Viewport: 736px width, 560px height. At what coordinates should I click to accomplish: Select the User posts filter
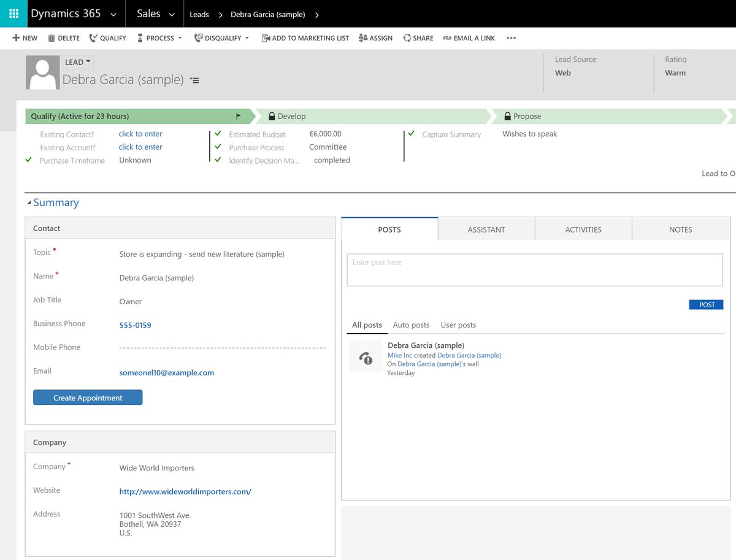pos(458,325)
